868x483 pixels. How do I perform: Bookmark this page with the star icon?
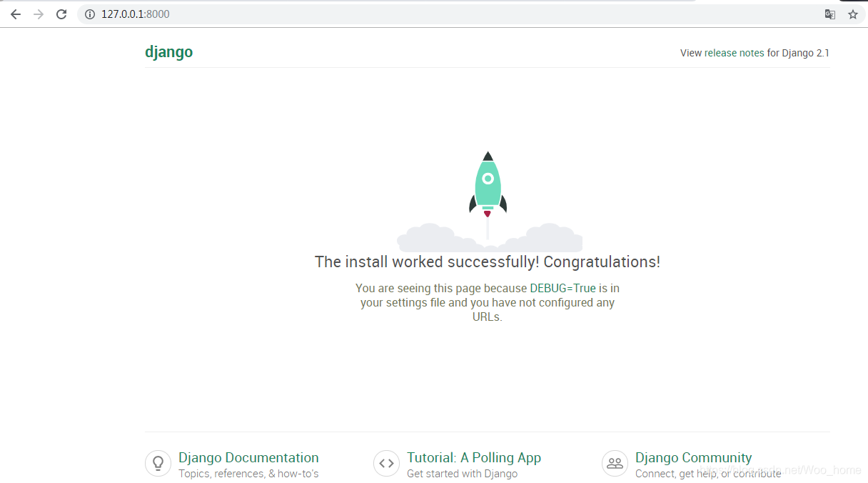(x=852, y=14)
